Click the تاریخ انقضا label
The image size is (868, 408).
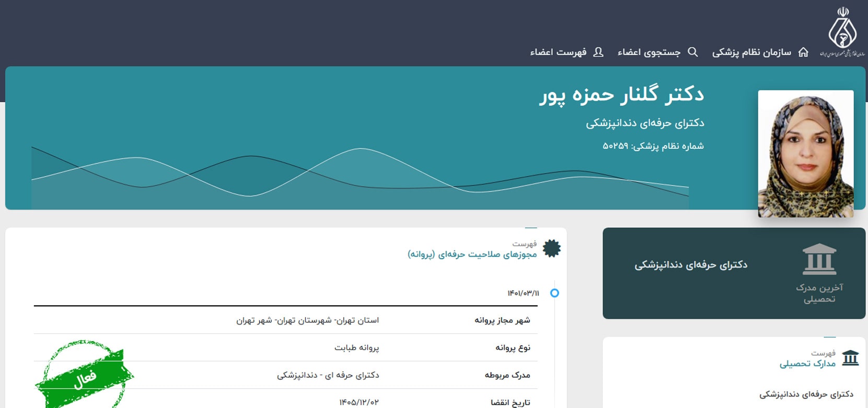click(511, 402)
